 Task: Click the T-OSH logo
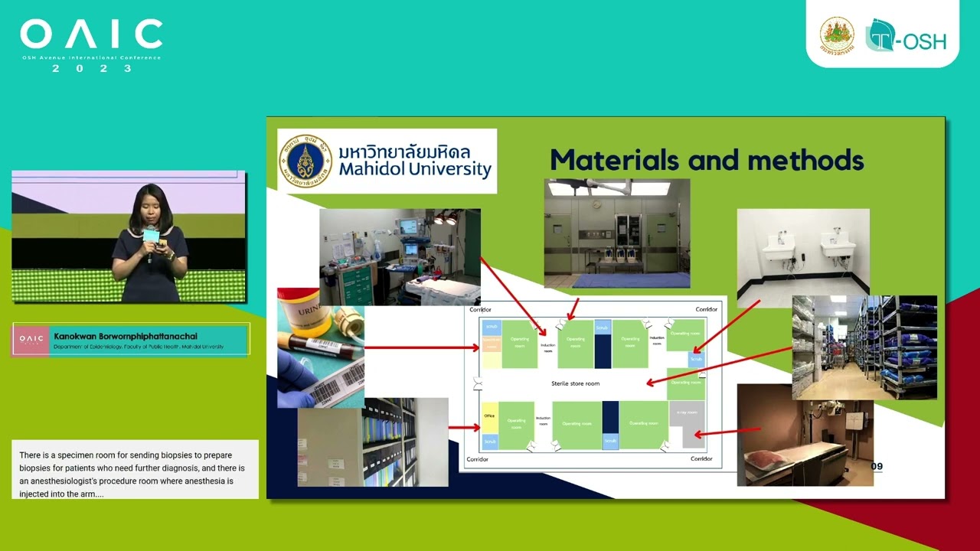[x=906, y=37]
